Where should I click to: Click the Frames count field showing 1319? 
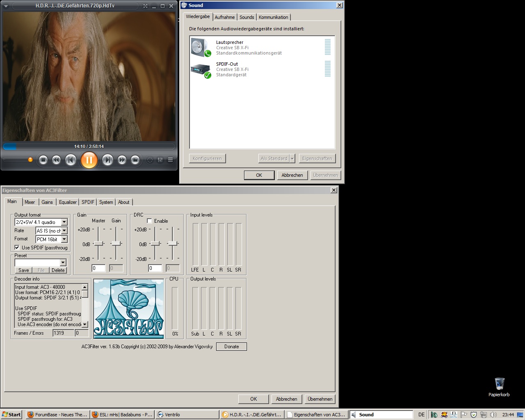[x=63, y=333]
